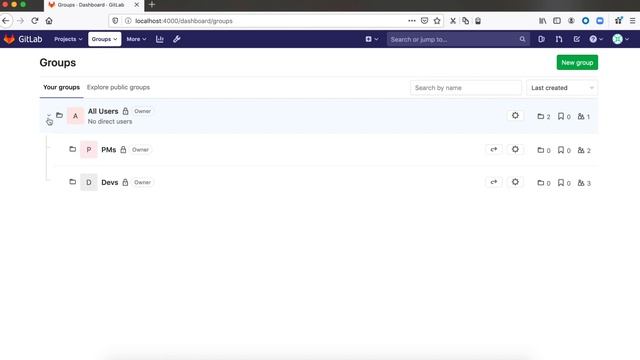Switch to Your groups tab

[x=62, y=87]
